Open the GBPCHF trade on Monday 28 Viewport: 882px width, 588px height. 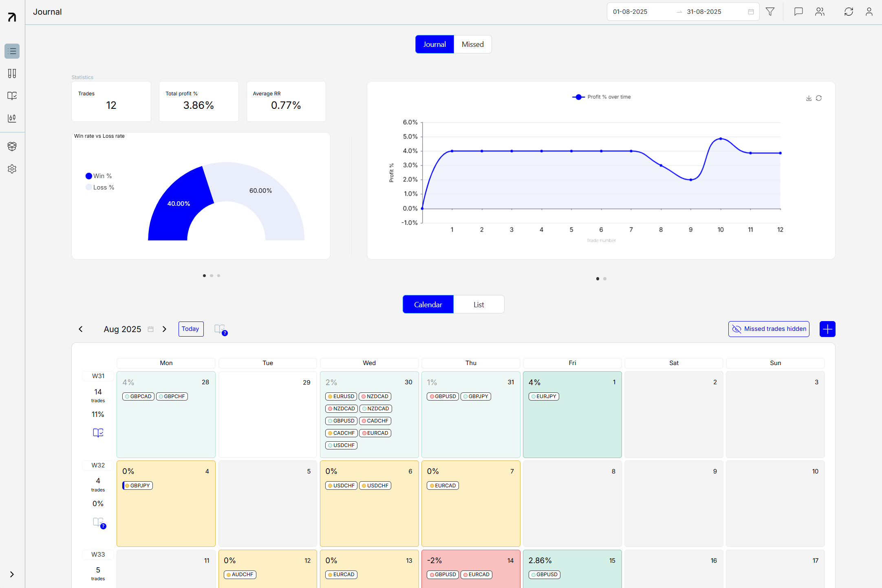(172, 396)
